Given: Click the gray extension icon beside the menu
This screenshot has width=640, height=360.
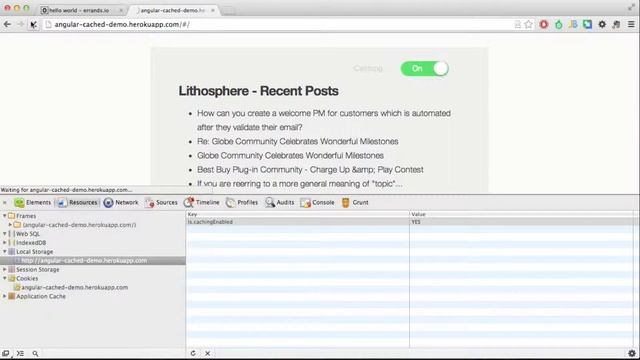Looking at the screenshot, I should [616, 24].
